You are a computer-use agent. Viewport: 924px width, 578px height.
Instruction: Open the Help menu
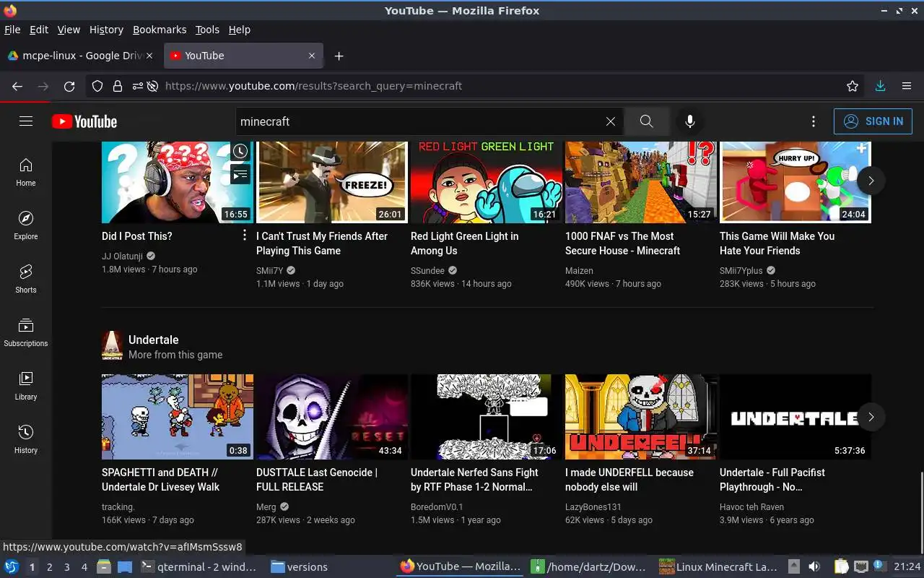point(240,30)
